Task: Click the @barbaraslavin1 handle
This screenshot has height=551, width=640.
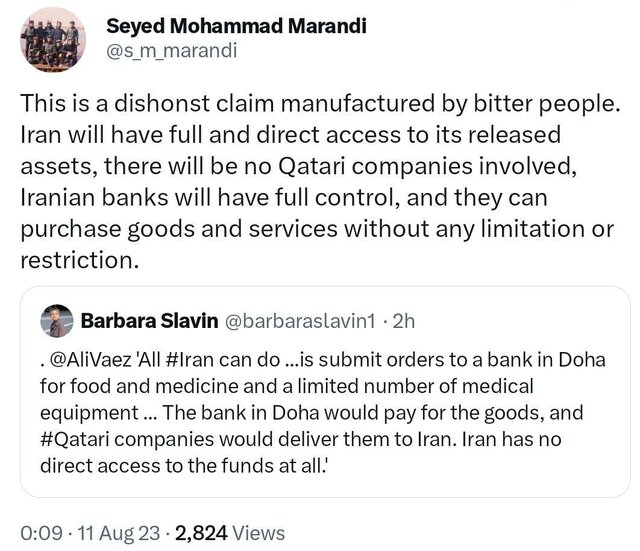Action: (297, 322)
